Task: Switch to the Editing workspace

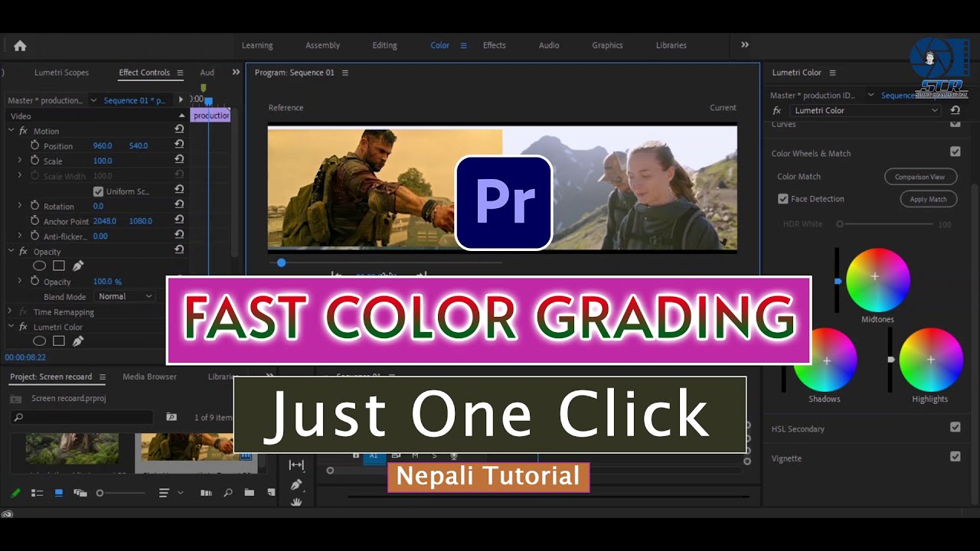Action: pos(384,45)
